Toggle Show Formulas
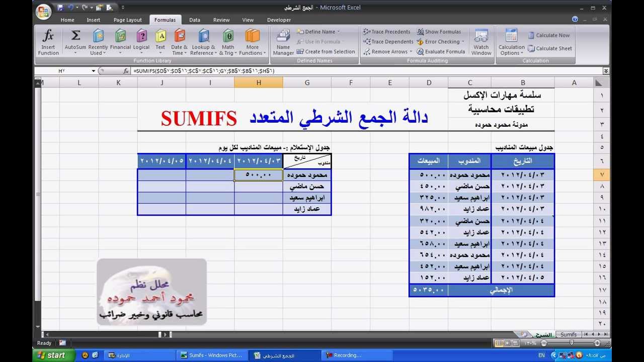Screen dimensions: 644x362 (x=439, y=32)
